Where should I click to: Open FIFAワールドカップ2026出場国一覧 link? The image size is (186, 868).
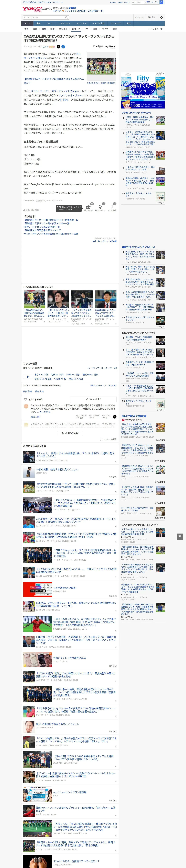42,227
